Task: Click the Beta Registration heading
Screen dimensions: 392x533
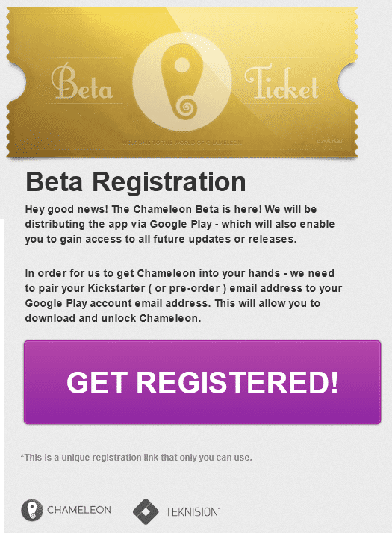Action: point(136,182)
